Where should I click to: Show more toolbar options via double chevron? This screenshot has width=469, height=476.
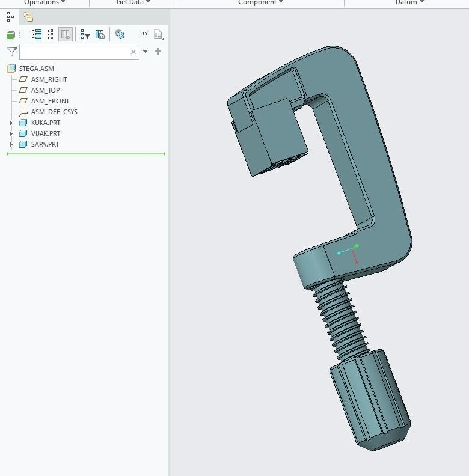point(144,34)
